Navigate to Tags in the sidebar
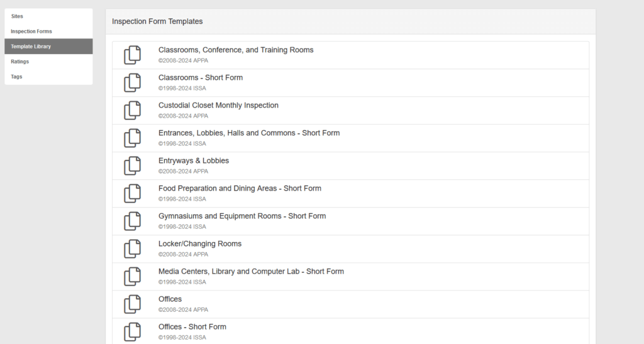This screenshot has height=344, width=644. 17,77
